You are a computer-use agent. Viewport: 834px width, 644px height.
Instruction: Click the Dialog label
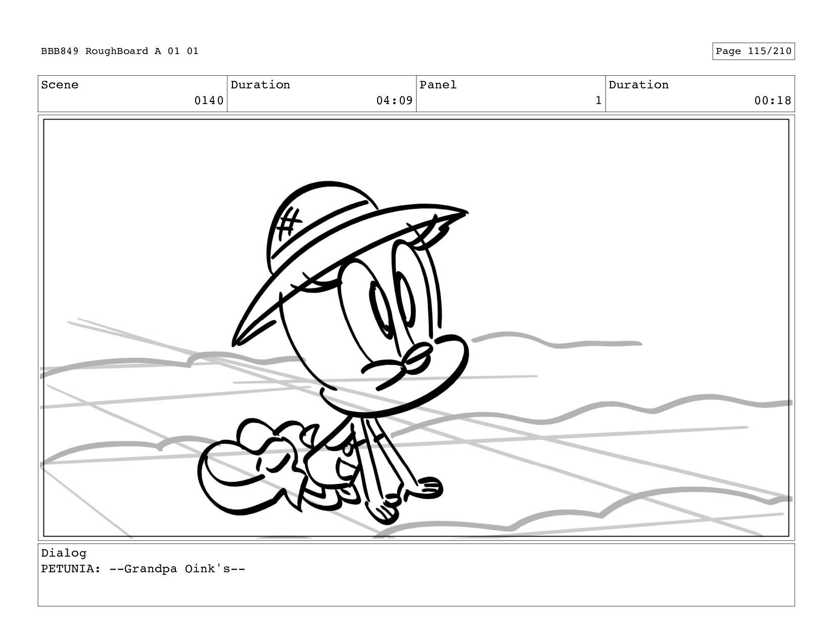[x=64, y=553]
